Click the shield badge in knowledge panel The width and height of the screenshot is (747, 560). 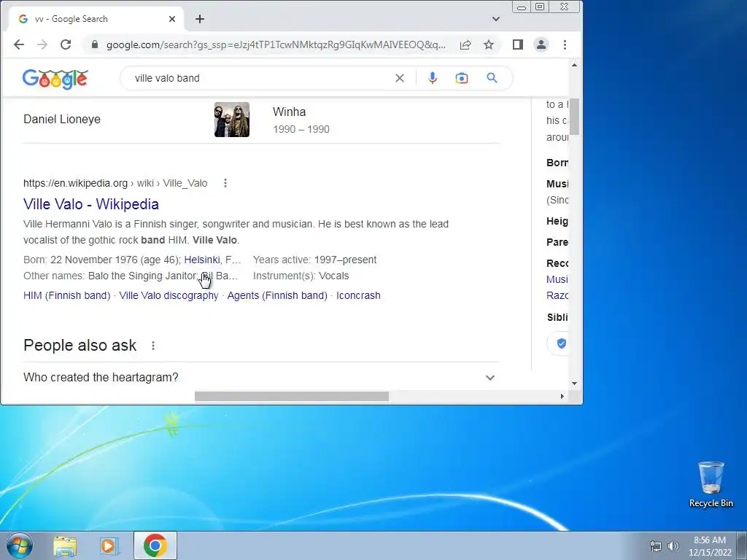tap(562, 343)
